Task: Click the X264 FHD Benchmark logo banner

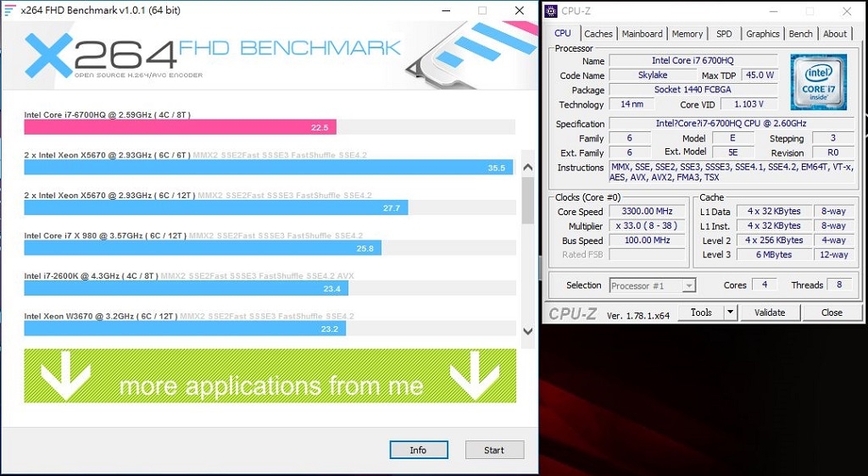Action: tap(270, 55)
